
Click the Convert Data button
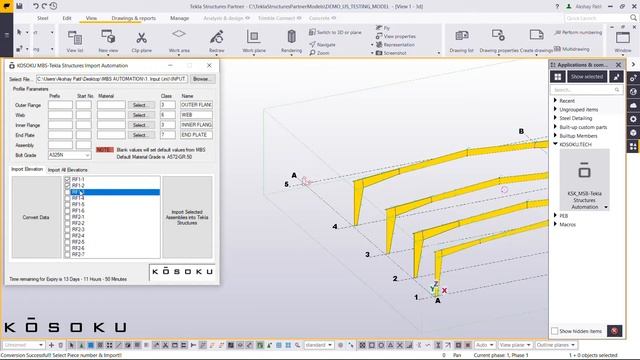click(36, 217)
